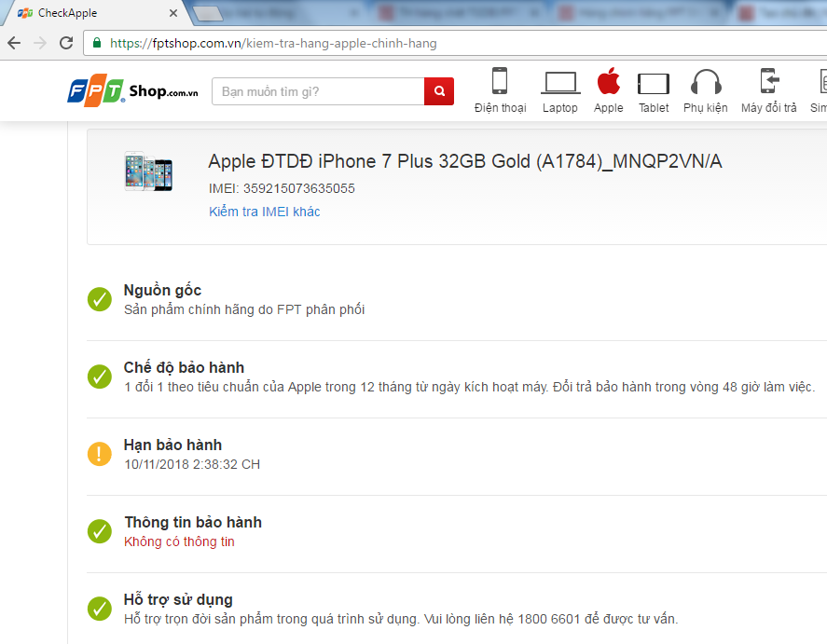Image resolution: width=827 pixels, height=644 pixels.
Task: Click the '1 đổi 1 theo tiêu chuẩn' warranty description
Action: (x=469, y=387)
